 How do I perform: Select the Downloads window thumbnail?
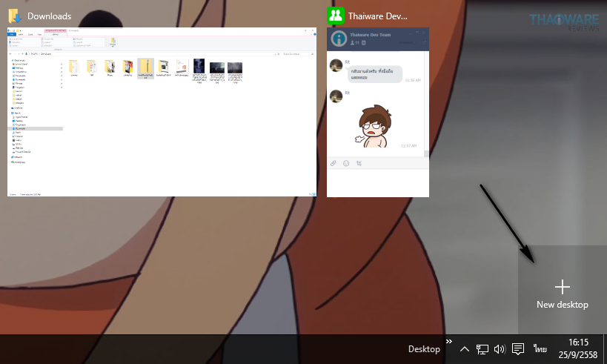162,112
